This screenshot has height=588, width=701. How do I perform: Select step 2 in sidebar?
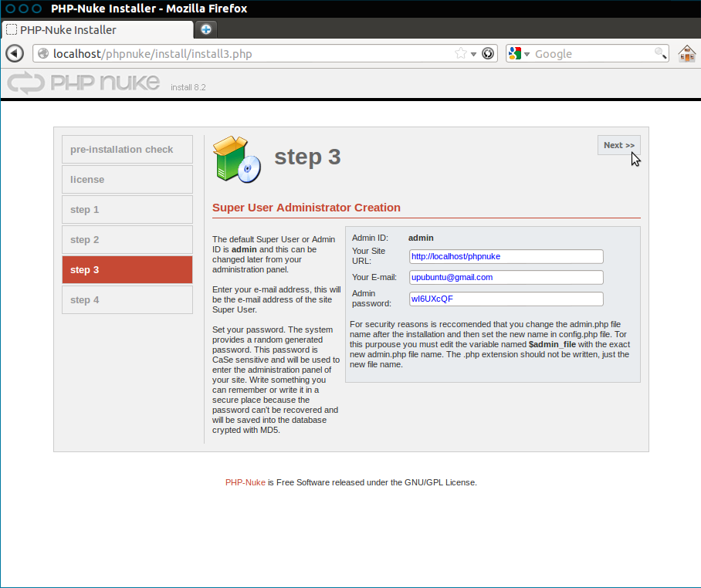(x=127, y=239)
